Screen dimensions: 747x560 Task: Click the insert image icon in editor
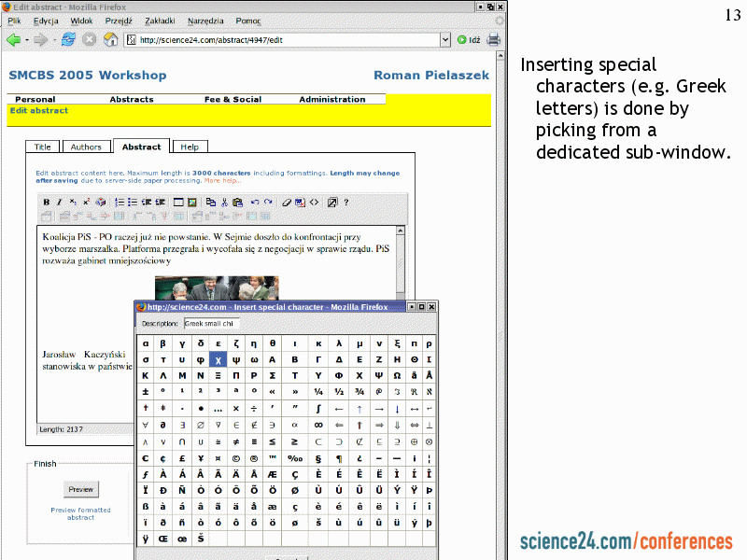192,202
